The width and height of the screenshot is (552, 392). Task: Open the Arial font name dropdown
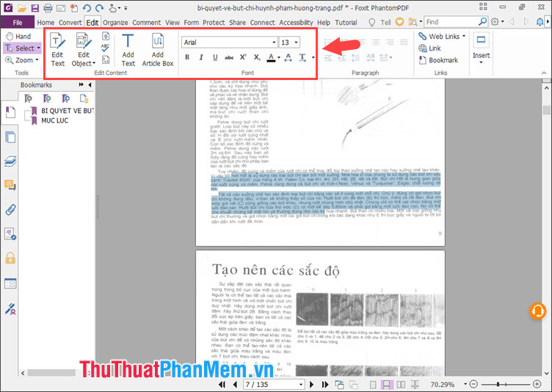pos(274,43)
